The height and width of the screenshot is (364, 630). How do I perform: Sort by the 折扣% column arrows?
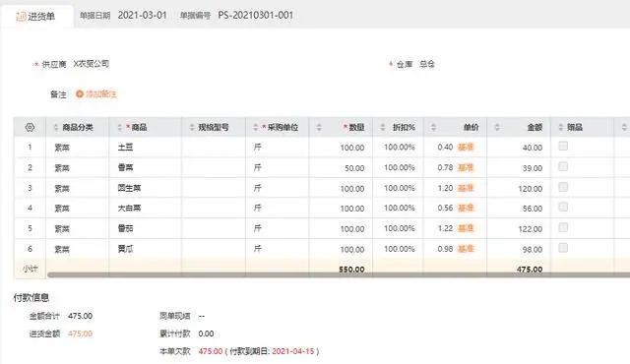coord(383,127)
